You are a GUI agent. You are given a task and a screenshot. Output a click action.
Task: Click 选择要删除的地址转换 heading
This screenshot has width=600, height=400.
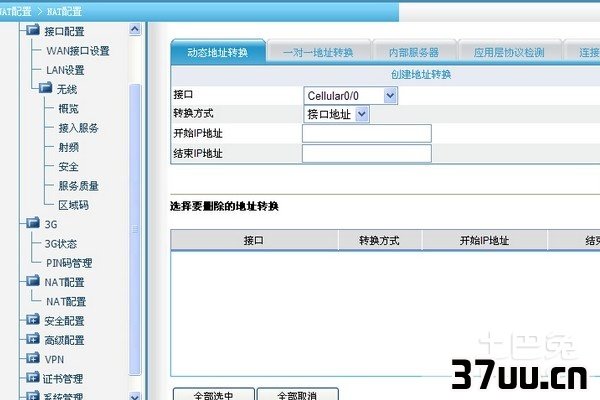tap(224, 206)
